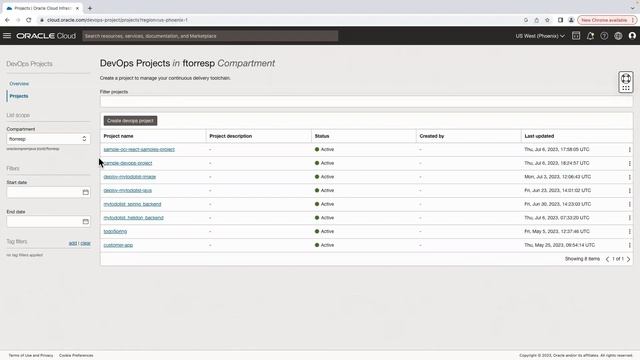
Task: Open the language globe icon
Action: pyautogui.click(x=618, y=36)
